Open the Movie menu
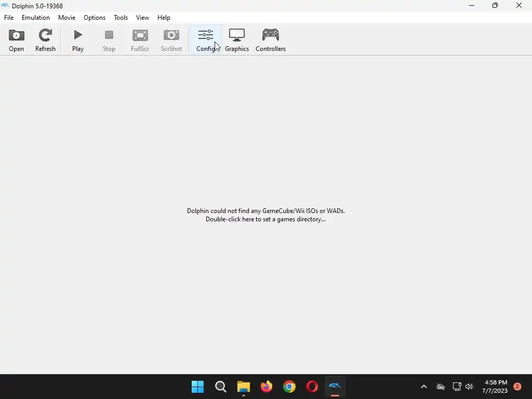 [x=67, y=18]
